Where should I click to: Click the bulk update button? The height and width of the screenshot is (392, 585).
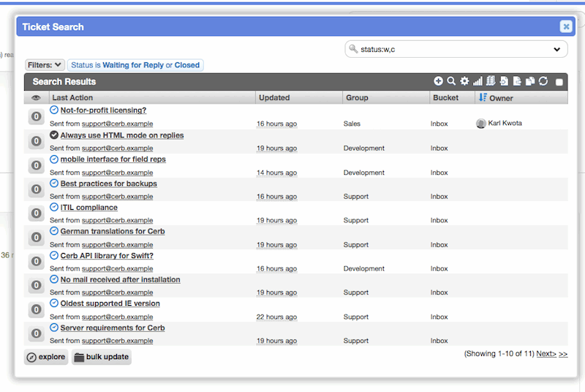pyautogui.click(x=102, y=357)
